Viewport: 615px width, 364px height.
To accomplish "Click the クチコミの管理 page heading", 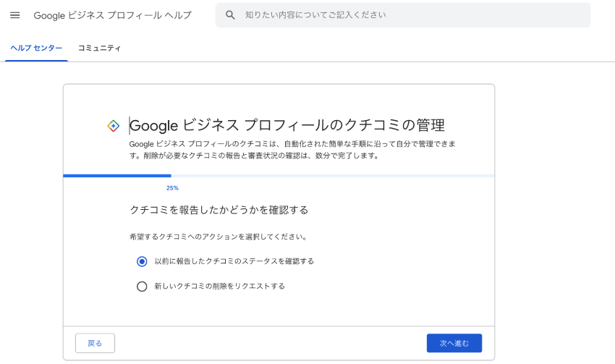I will coord(287,125).
